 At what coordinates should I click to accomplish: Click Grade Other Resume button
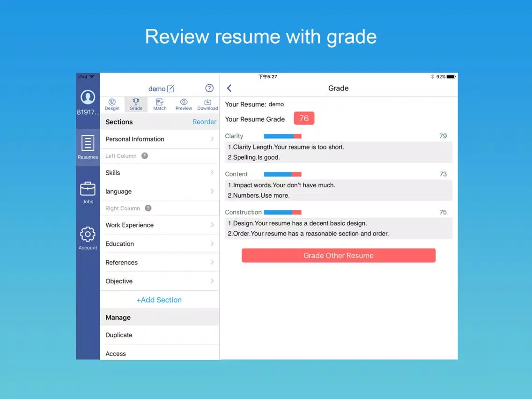[338, 256]
